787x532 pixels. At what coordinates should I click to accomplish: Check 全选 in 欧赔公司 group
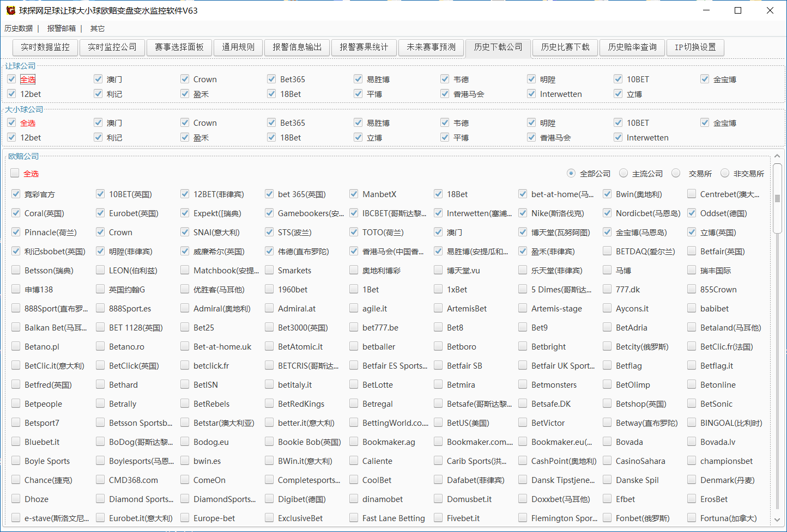tap(15, 173)
